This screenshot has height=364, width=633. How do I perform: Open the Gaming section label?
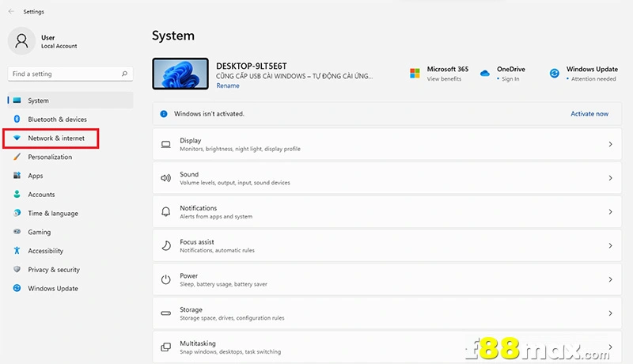39,232
